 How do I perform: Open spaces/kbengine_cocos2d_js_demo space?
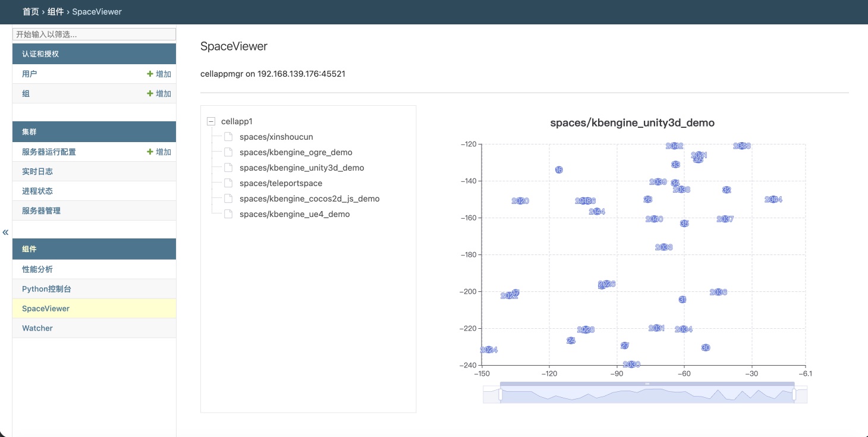pyautogui.click(x=309, y=199)
